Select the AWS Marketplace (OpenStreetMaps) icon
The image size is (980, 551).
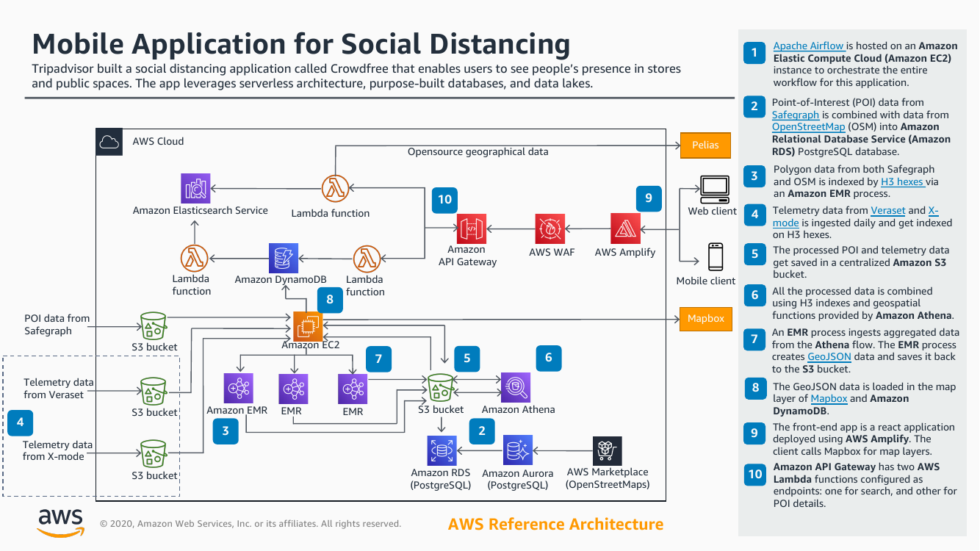click(607, 450)
